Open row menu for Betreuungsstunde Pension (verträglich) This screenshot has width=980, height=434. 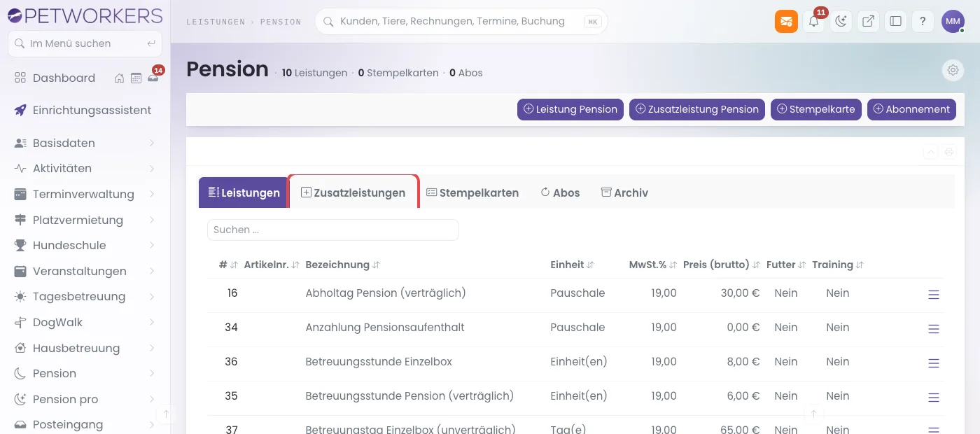click(933, 398)
